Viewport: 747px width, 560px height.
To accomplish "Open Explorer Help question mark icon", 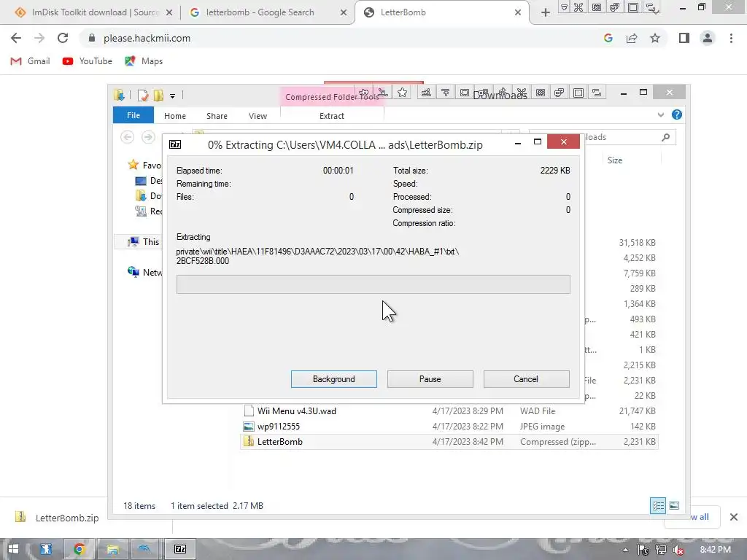I will (x=676, y=114).
